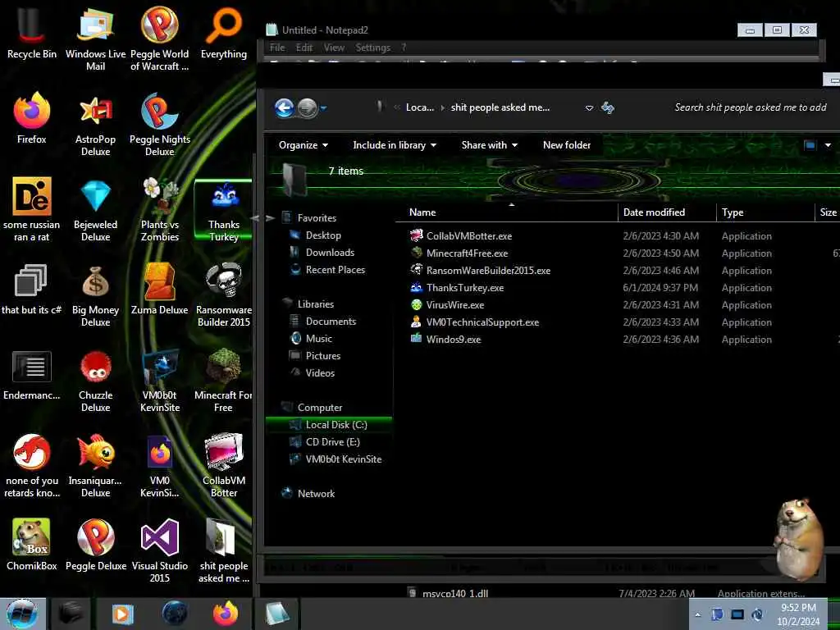Open Notepad2 Edit menu
The height and width of the screenshot is (630, 840).
click(304, 48)
